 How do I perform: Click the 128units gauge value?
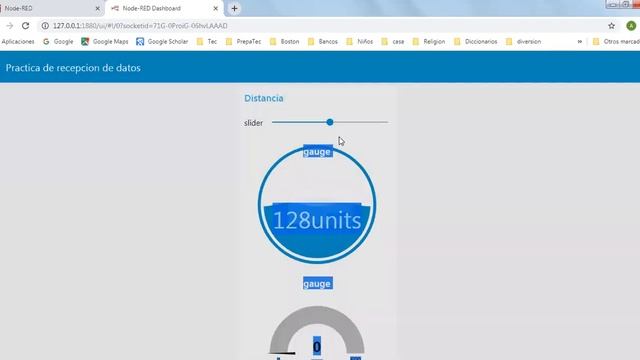pos(317,220)
